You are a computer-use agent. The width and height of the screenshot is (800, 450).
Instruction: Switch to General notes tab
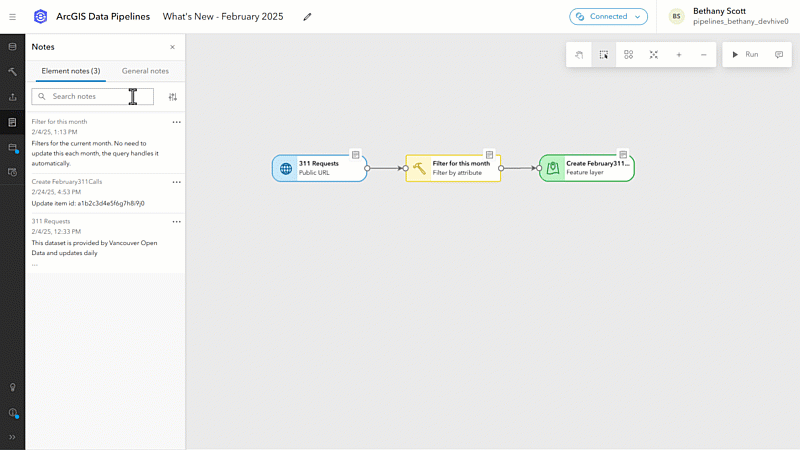point(145,71)
